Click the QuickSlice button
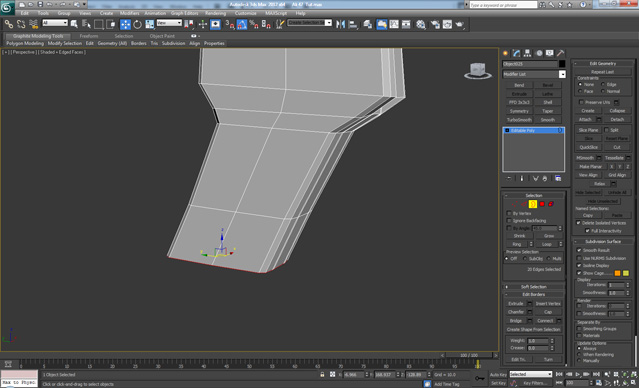The image size is (639, 388). pyautogui.click(x=588, y=147)
